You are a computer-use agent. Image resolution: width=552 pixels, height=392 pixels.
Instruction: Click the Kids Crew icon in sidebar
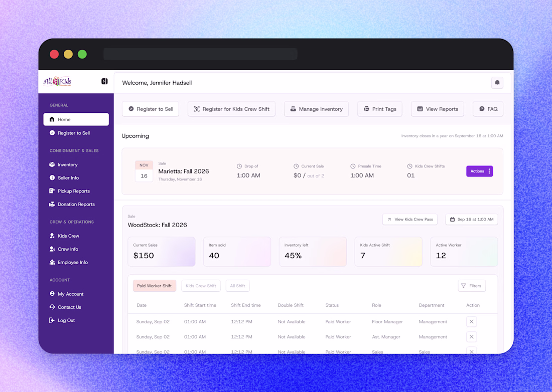(x=52, y=236)
